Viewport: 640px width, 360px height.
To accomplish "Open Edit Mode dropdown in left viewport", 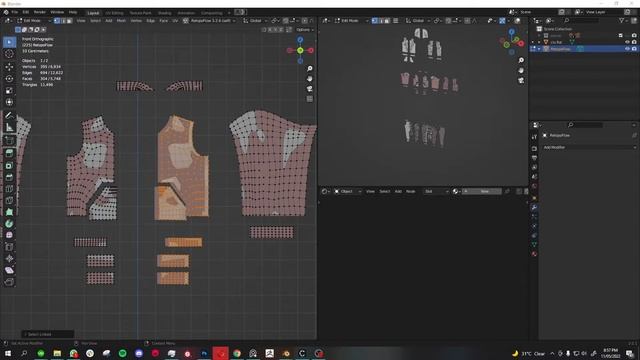I will coord(34,20).
